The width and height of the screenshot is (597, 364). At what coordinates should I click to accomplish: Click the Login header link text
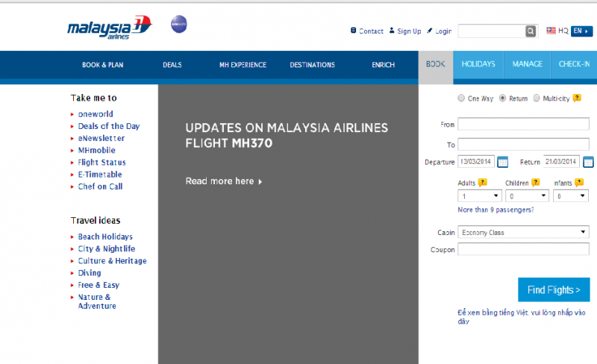point(443,31)
